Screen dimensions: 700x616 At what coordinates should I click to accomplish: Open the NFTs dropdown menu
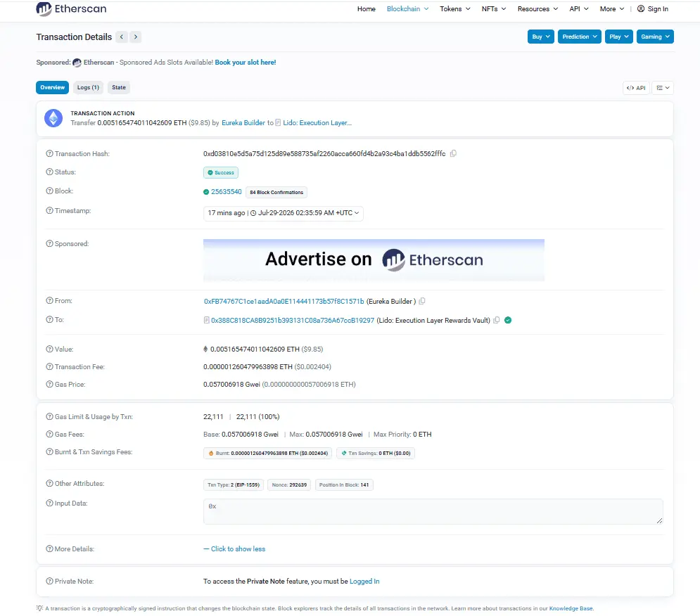(494, 9)
